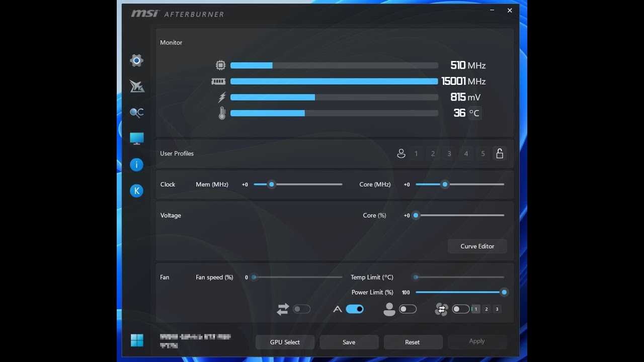Click the 815 mV voltage bar
The image size is (644, 362).
tap(334, 97)
